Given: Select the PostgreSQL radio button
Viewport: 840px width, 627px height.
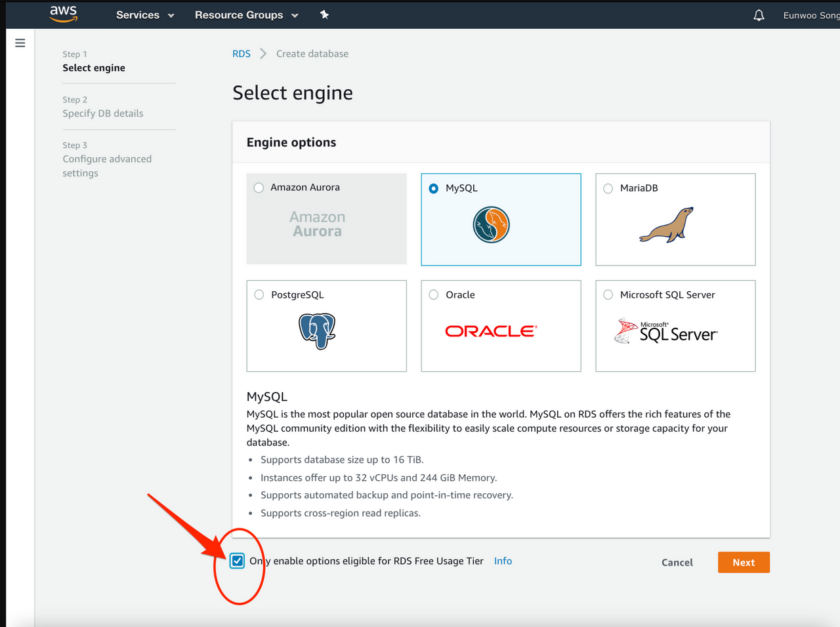Looking at the screenshot, I should [x=259, y=295].
